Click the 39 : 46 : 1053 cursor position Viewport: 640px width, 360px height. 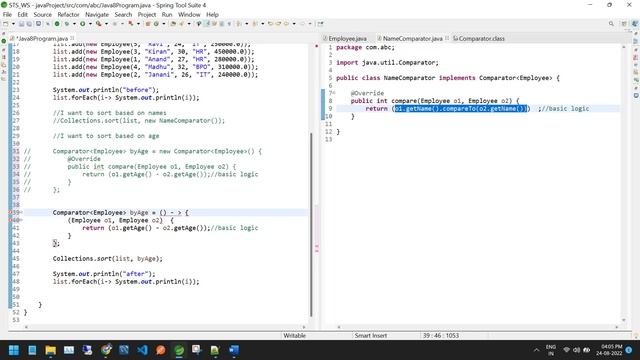(441, 336)
